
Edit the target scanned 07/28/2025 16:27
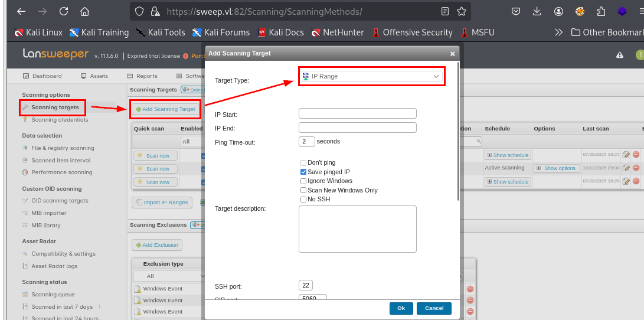tap(626, 155)
